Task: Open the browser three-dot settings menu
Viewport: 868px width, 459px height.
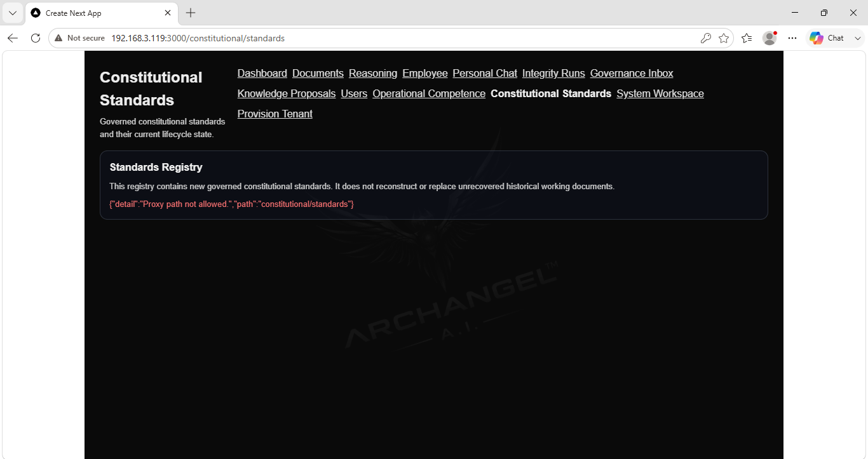Action: pyautogui.click(x=792, y=38)
